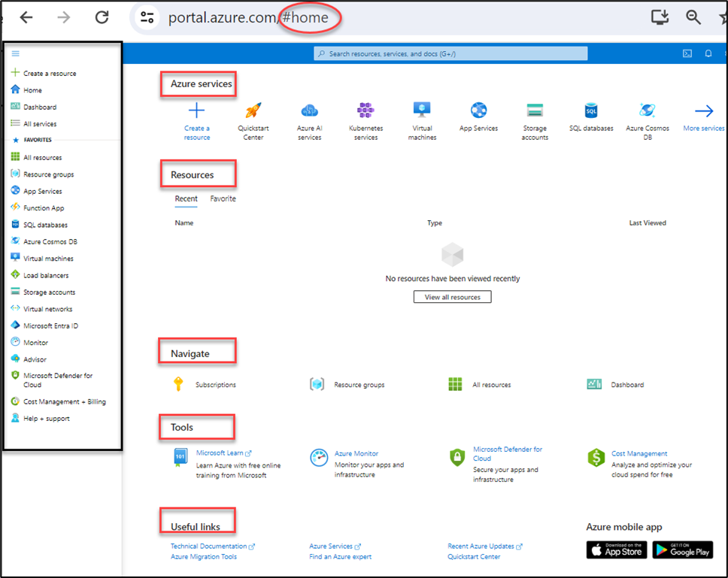
Task: Open Azure AI services
Action: click(309, 110)
